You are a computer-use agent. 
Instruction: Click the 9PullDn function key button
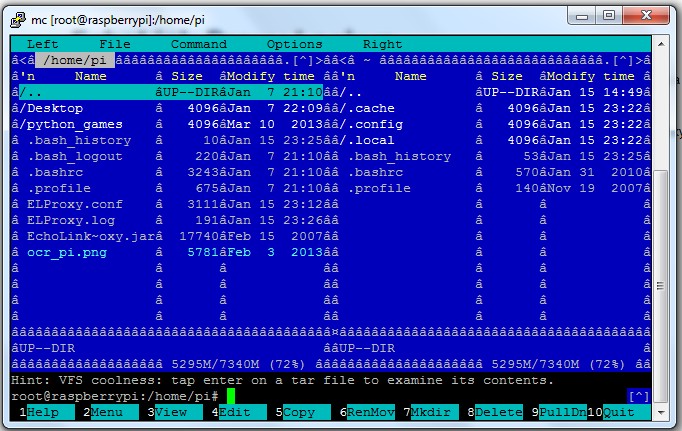[x=559, y=412]
